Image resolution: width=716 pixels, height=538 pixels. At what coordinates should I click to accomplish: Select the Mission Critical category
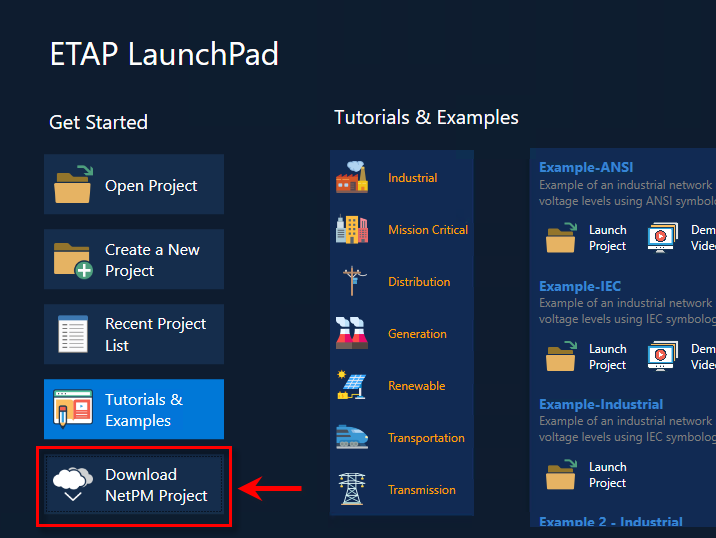point(428,230)
